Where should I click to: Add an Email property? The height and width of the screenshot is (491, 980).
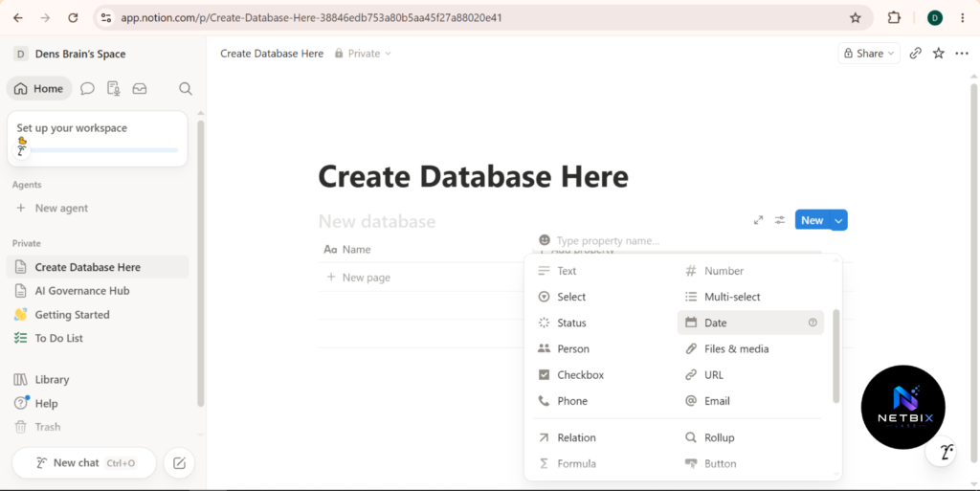750,401
